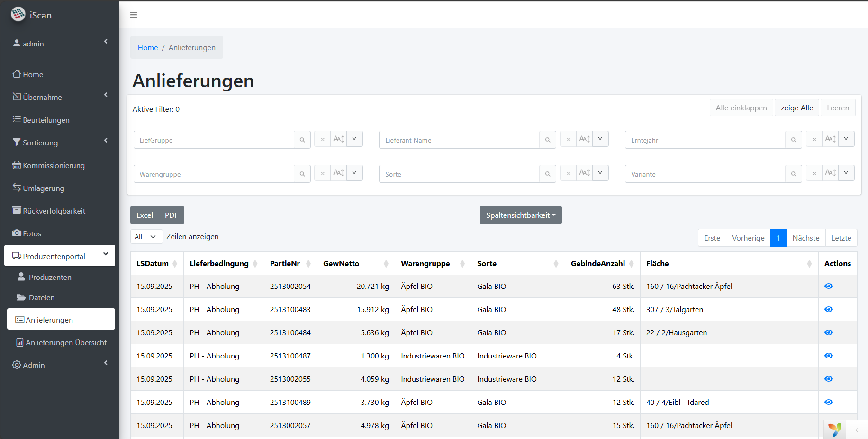The image size is (868, 439).
Task: Open the Spaltensichtbarkeit dropdown
Action: click(520, 215)
